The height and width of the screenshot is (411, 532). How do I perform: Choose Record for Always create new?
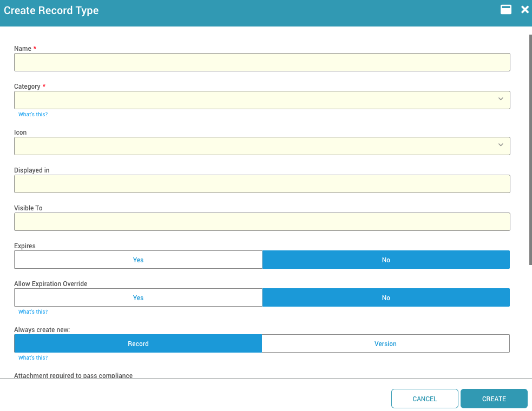pos(138,344)
